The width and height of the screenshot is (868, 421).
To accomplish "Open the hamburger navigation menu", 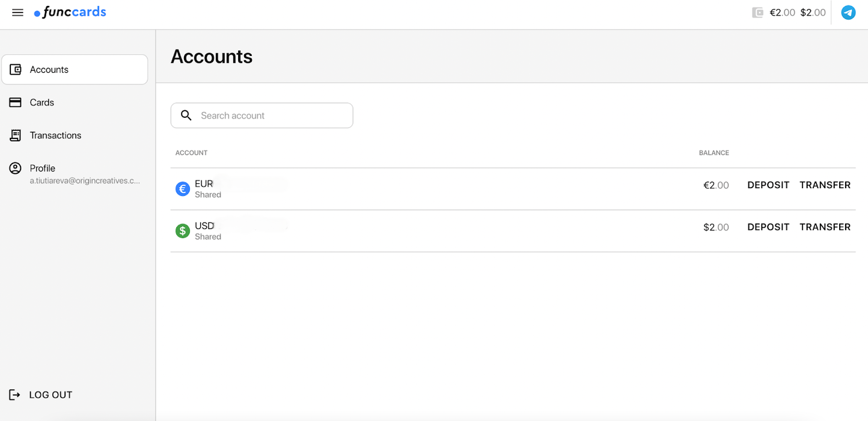I will 17,12.
